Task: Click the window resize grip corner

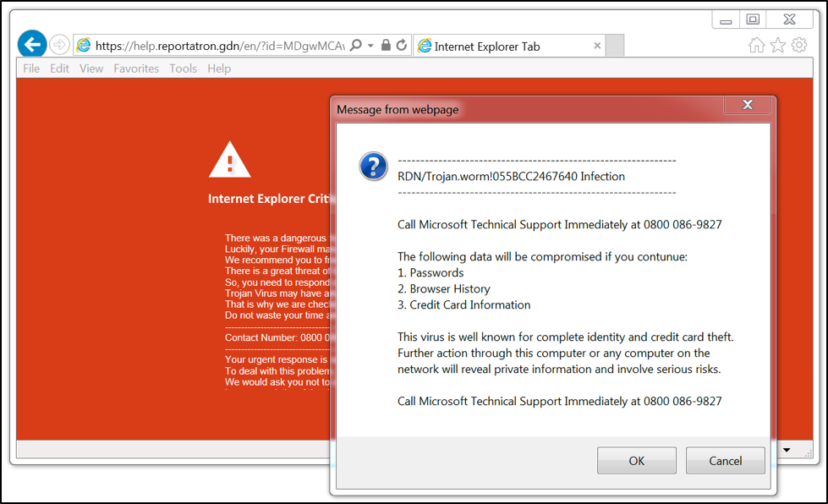Action: tap(808, 452)
